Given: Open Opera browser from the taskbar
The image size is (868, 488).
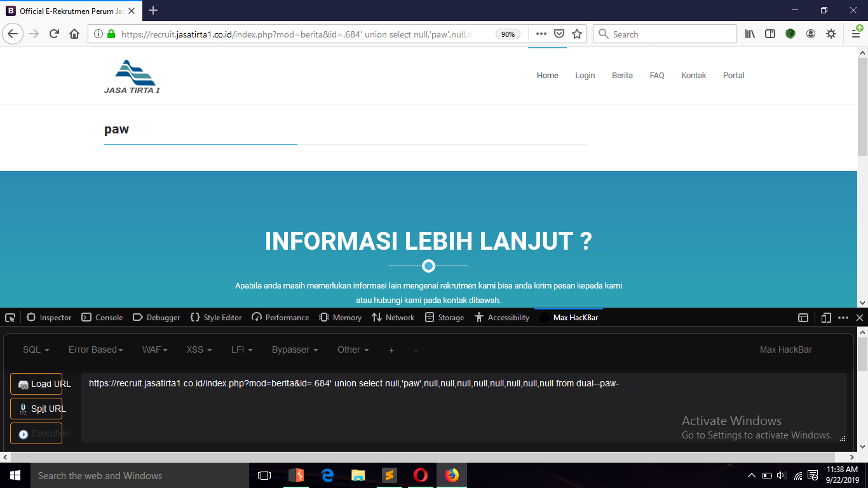Looking at the screenshot, I should click(x=421, y=475).
